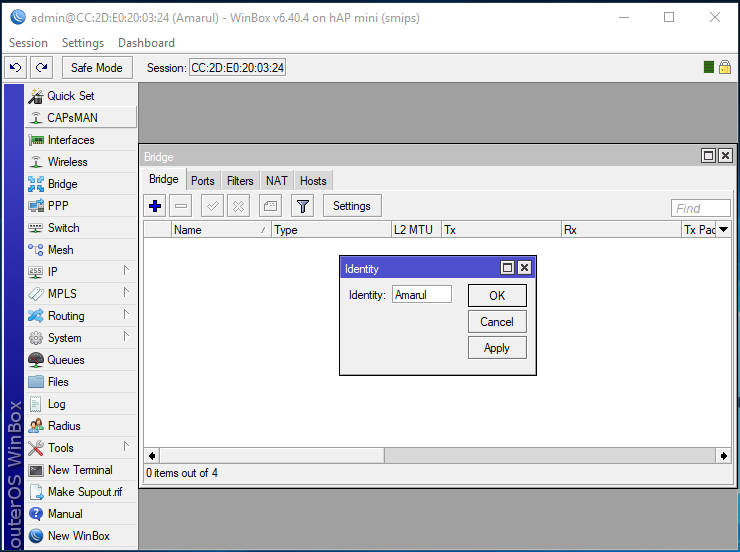Close the Identity dialog
740x552 pixels.
(x=524, y=268)
